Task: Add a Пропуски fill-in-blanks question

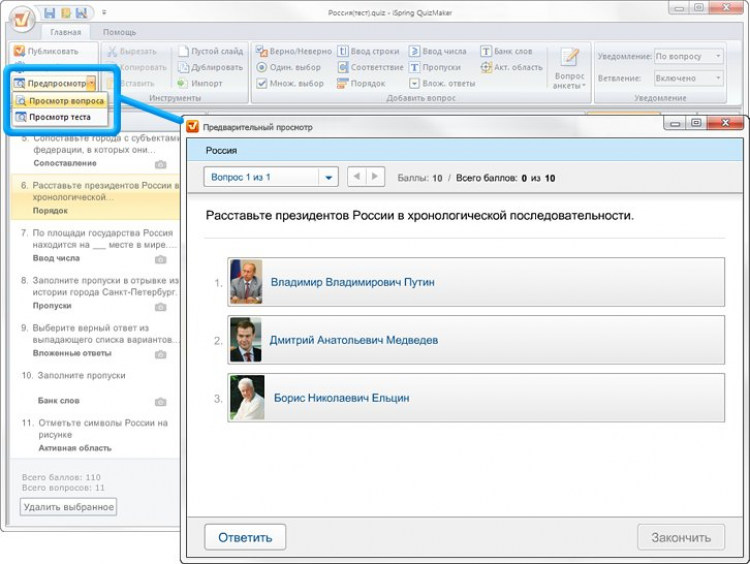Action: tap(435, 67)
